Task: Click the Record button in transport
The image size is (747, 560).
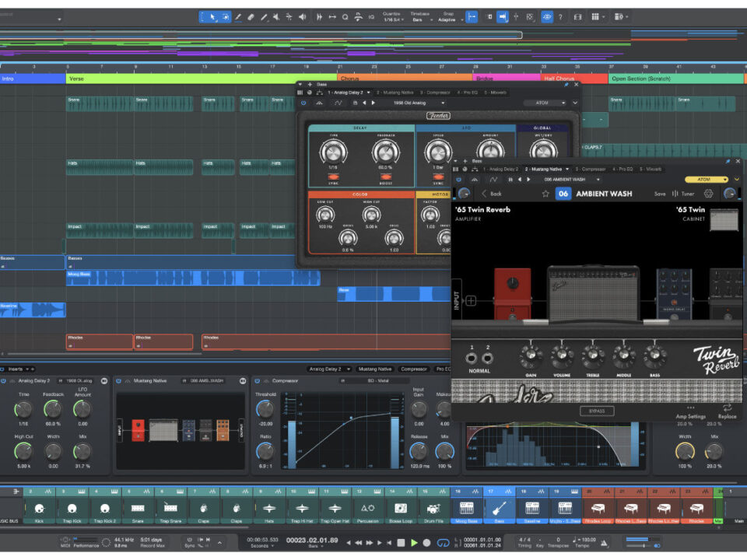Action: pyautogui.click(x=427, y=542)
